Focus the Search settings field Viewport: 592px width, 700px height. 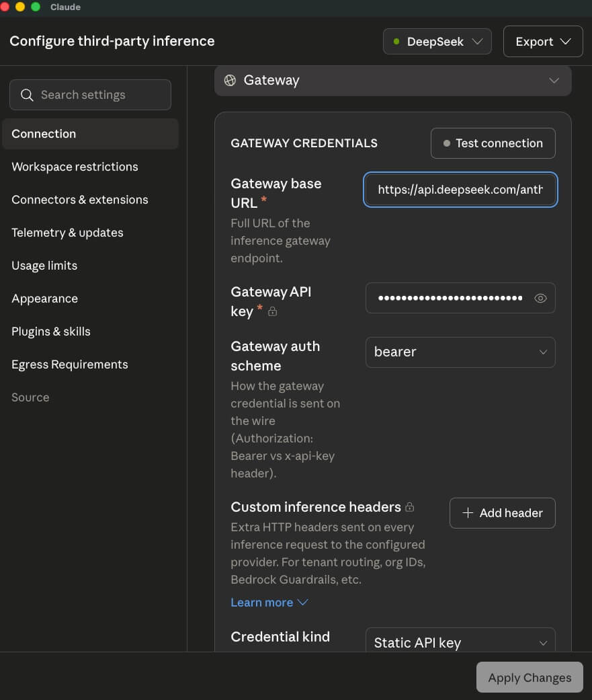click(x=90, y=95)
